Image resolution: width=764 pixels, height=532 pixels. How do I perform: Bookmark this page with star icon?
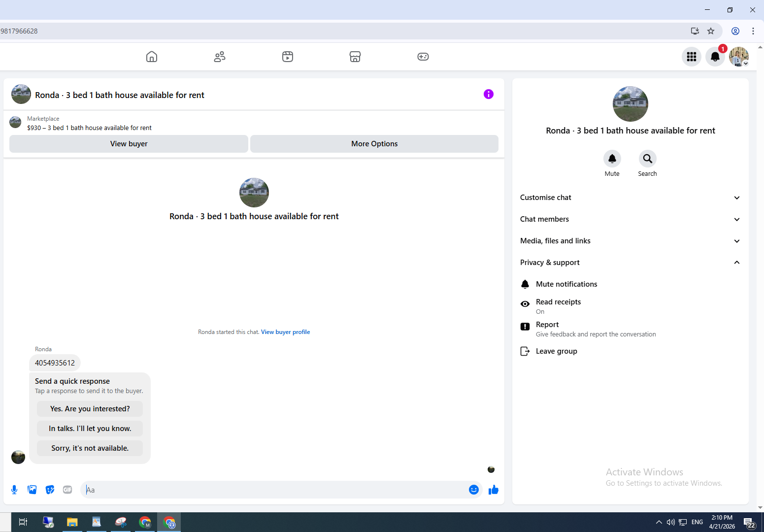coord(711,31)
